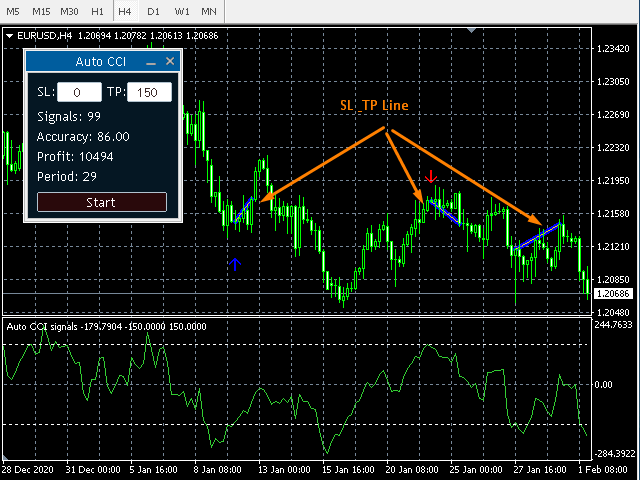Focus the TP value field

pos(150,93)
